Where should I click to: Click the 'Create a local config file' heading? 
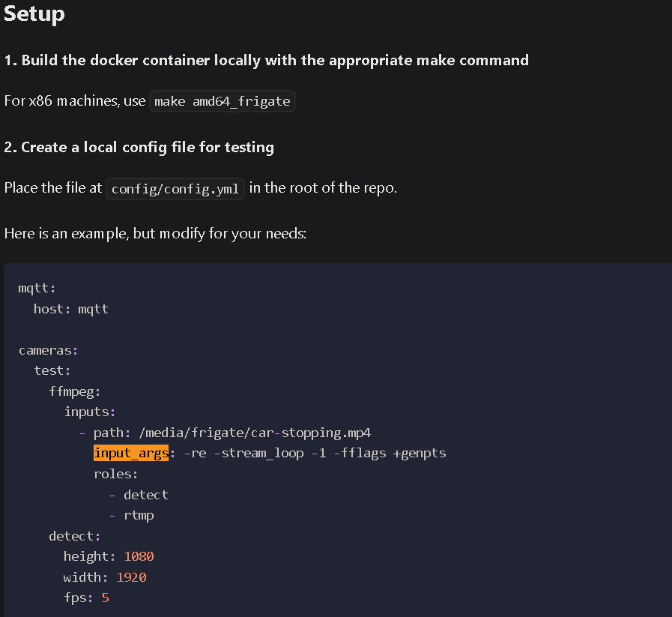click(x=139, y=147)
